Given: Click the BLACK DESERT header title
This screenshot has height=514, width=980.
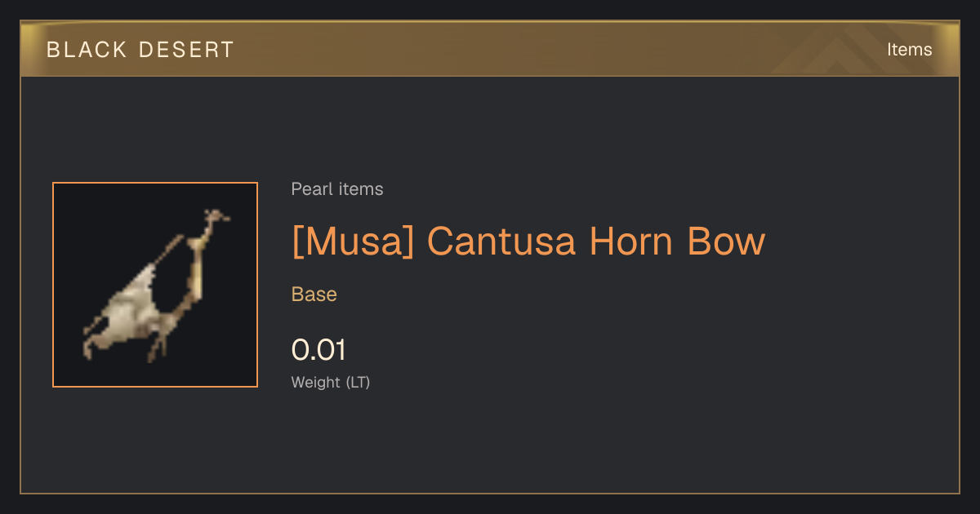Looking at the screenshot, I should (x=140, y=50).
